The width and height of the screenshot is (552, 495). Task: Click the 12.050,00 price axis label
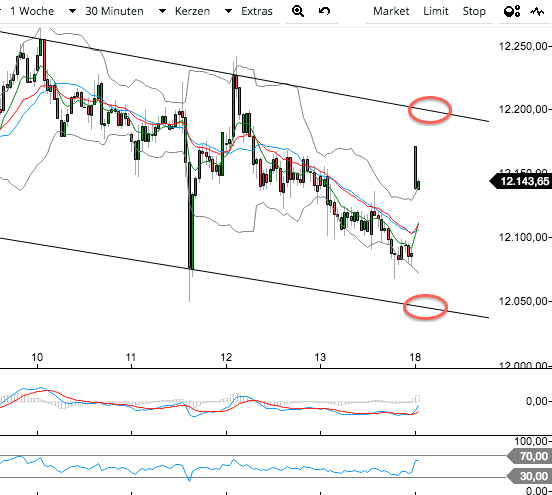point(523,301)
